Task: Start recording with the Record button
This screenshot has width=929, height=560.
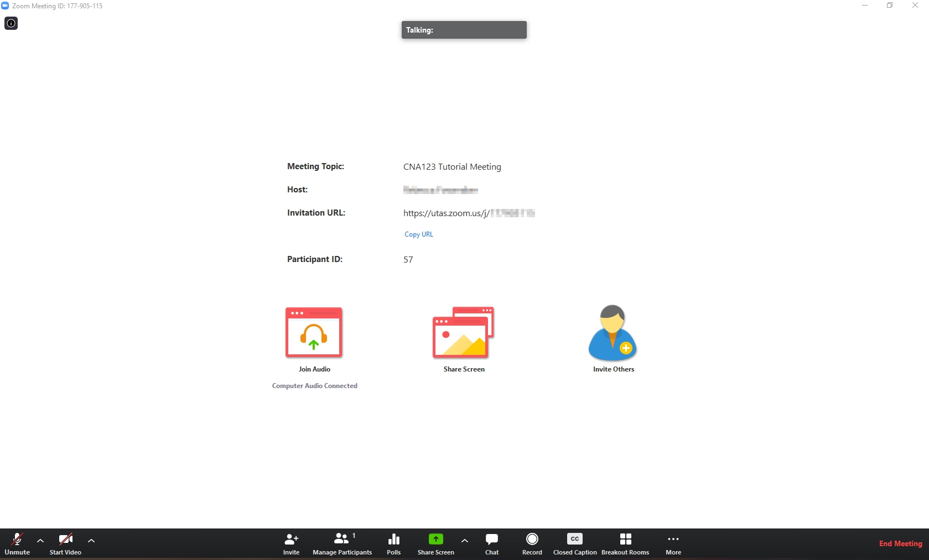Action: coord(532,544)
